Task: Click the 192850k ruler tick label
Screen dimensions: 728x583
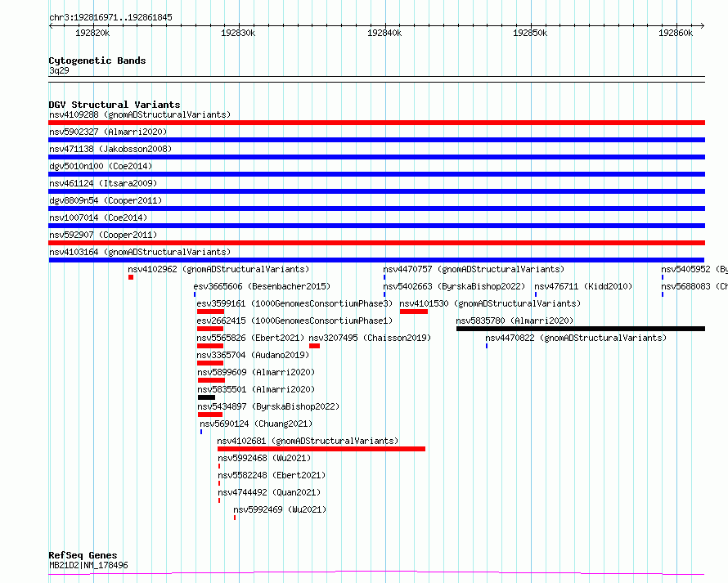Action: [x=530, y=33]
